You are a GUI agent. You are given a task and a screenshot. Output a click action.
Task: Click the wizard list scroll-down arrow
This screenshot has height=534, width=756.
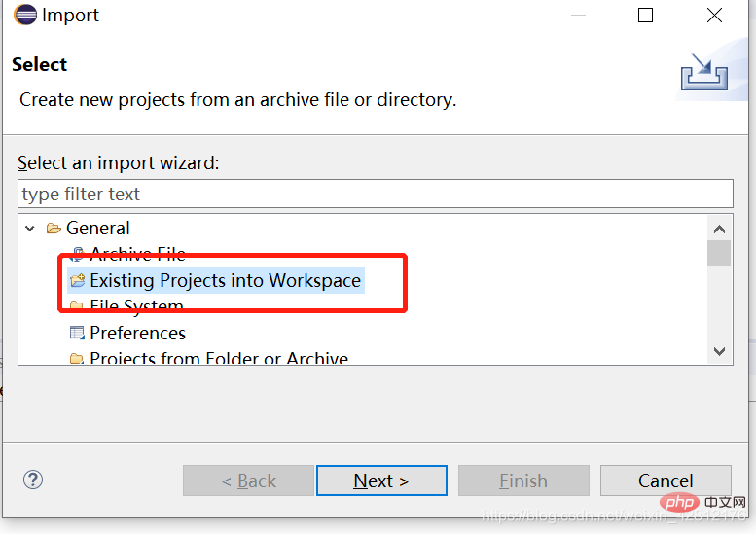coord(719,351)
